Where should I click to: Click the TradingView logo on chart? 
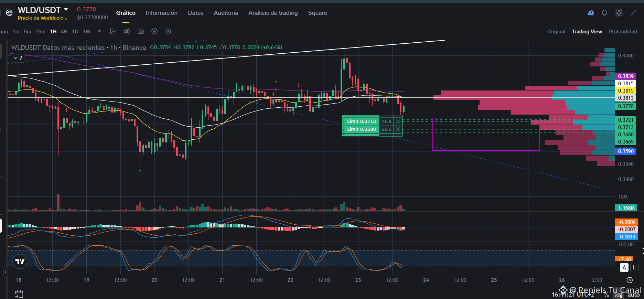coord(20,262)
